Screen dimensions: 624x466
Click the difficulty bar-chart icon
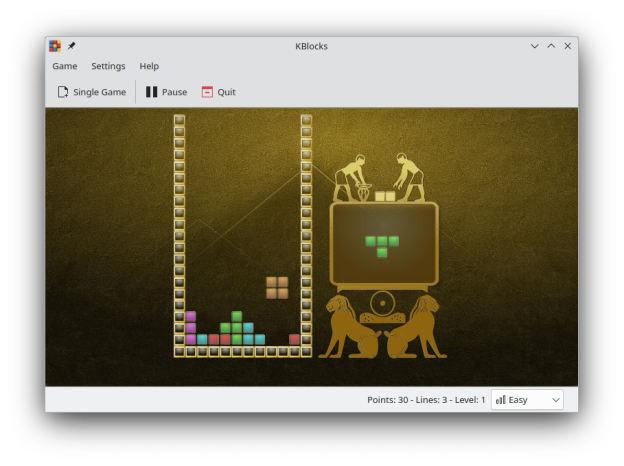(x=500, y=400)
